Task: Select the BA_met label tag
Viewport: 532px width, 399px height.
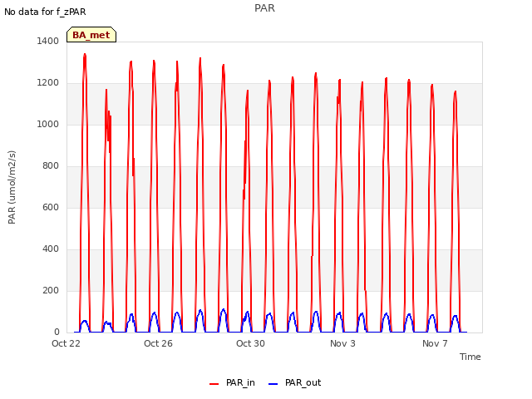Action: coord(91,35)
